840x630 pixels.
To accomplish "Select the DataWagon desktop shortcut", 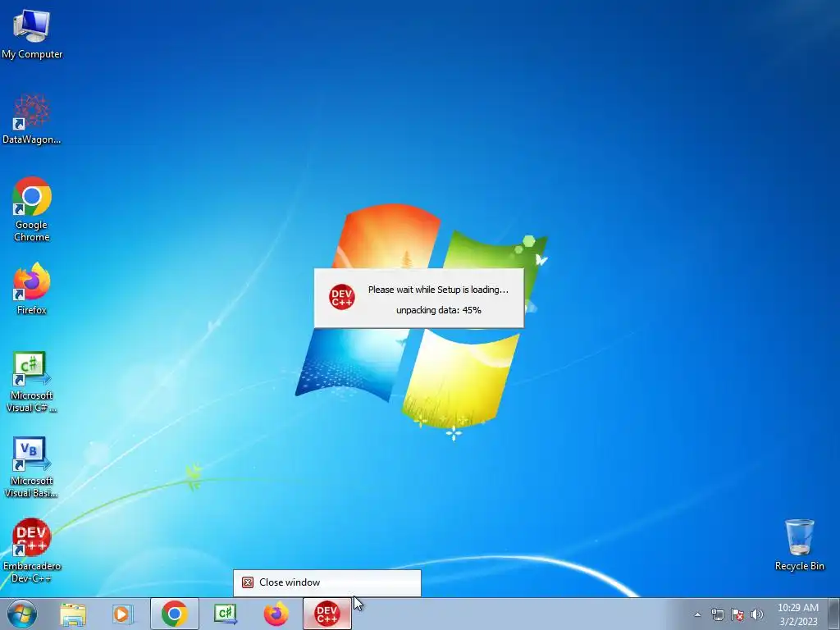I will pos(32,120).
